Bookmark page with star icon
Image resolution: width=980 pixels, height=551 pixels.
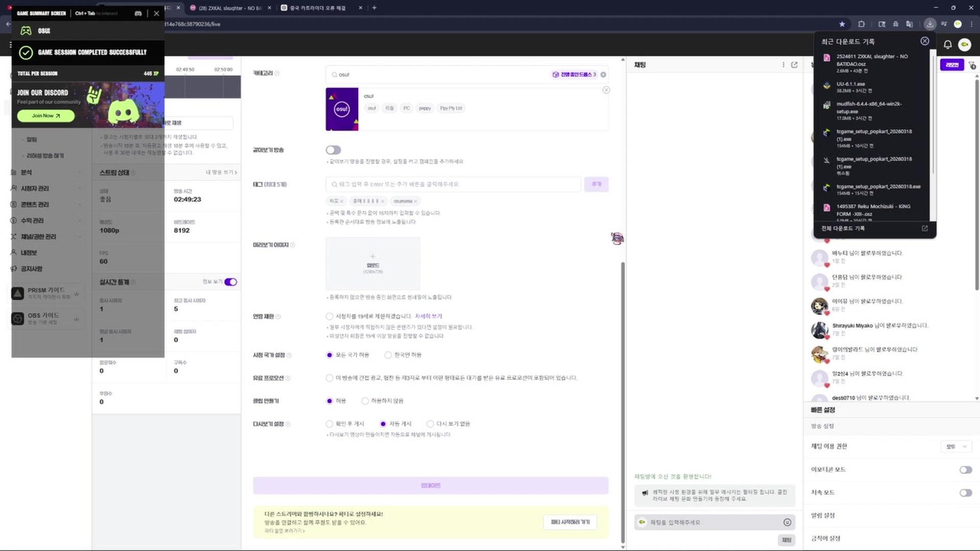click(842, 24)
